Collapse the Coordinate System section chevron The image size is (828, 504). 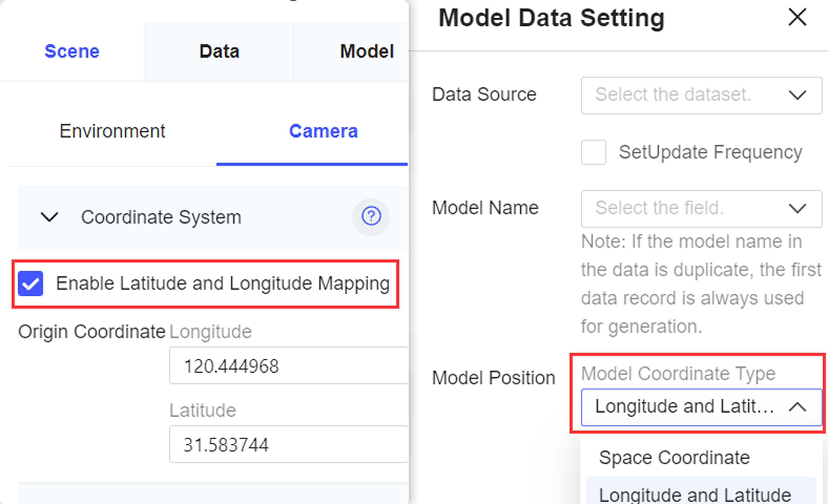pos(49,217)
